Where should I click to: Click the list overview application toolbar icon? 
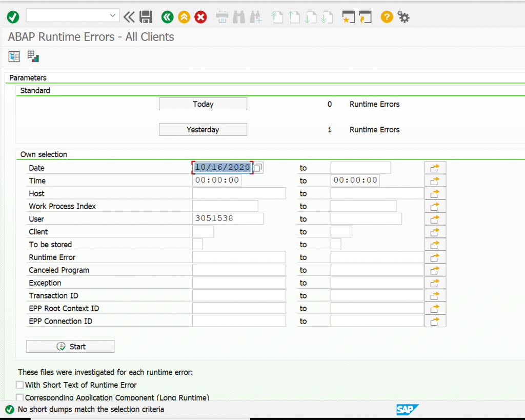coord(14,56)
